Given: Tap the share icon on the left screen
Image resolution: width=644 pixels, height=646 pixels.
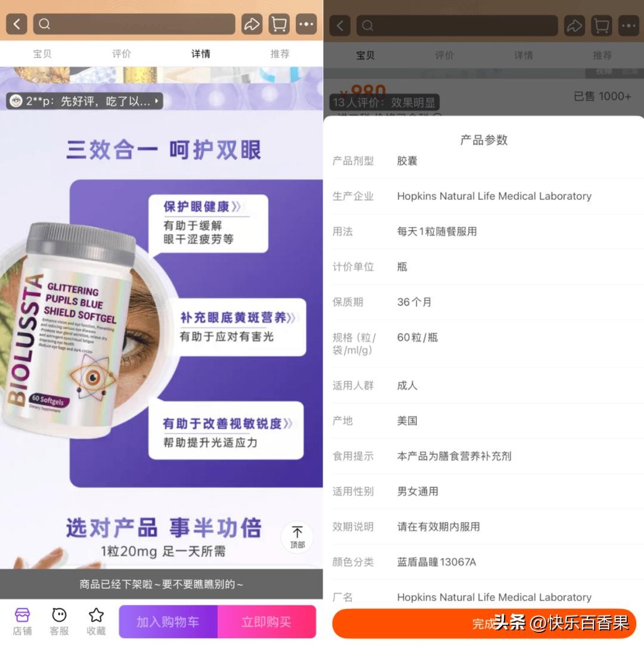Looking at the screenshot, I should coord(251,24).
